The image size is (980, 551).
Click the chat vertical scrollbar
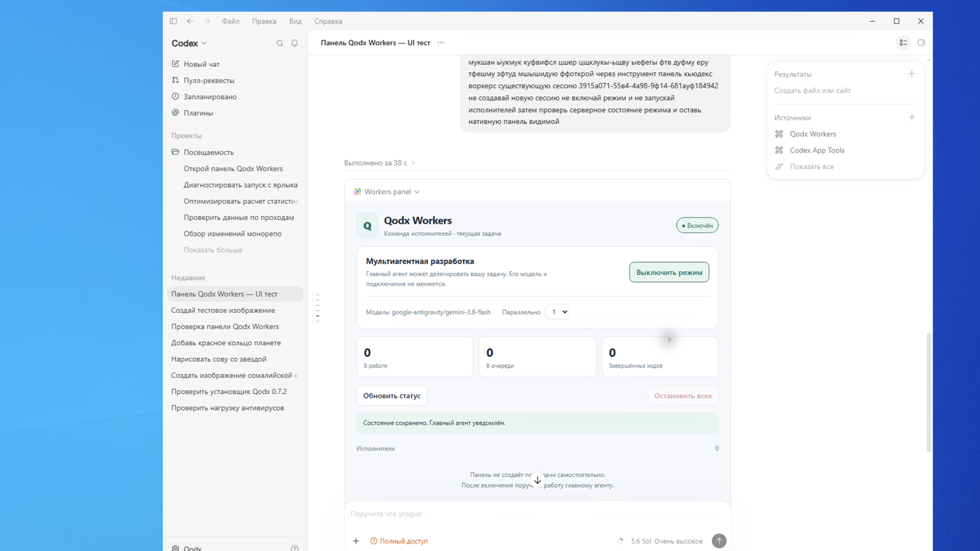coord(928,392)
